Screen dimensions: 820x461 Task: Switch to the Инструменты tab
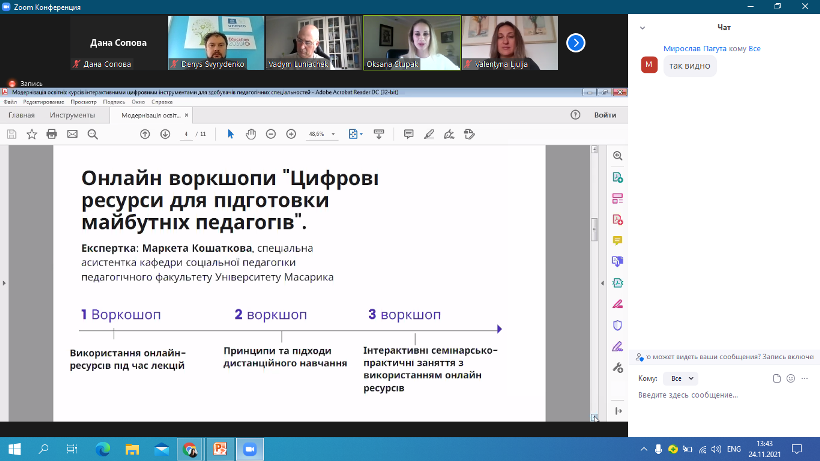point(73,115)
